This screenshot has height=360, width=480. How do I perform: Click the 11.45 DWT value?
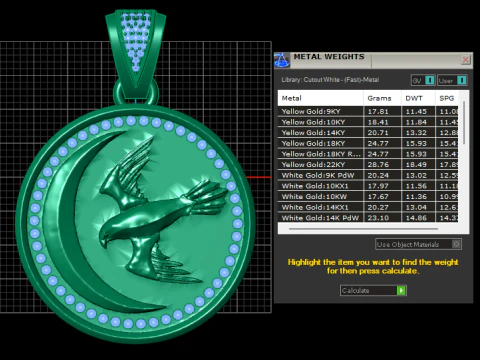click(416, 112)
